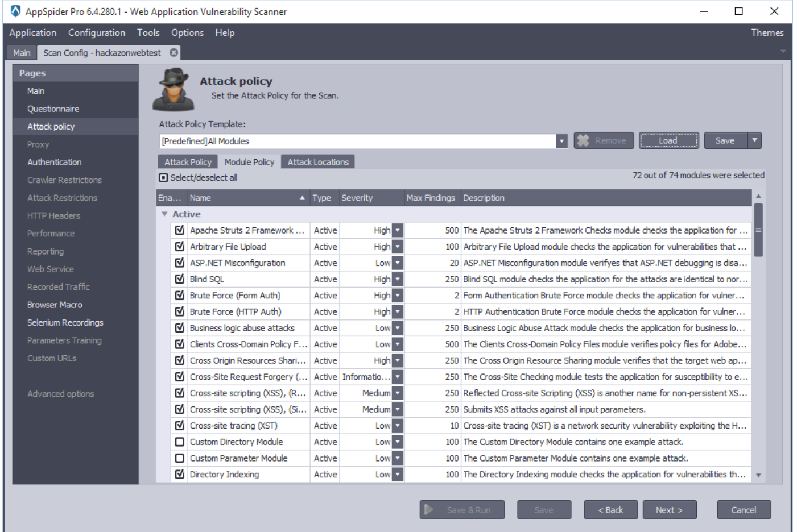Click the Cancel button
This screenshot has width=793, height=532.
[744, 510]
